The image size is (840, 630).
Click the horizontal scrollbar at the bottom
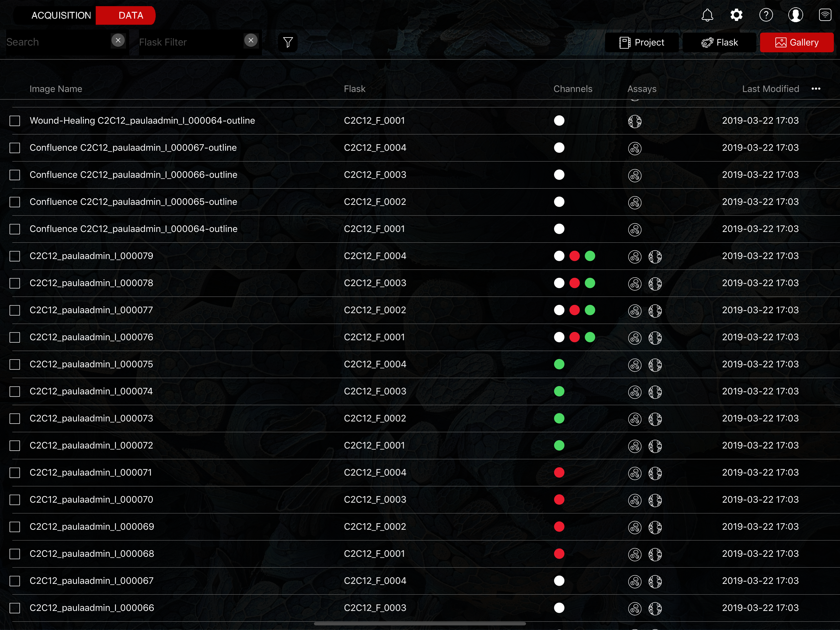[420, 624]
